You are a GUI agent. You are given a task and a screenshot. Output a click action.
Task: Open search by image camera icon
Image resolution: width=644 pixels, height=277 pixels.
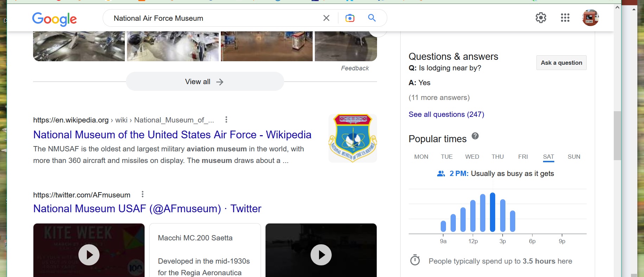(350, 18)
